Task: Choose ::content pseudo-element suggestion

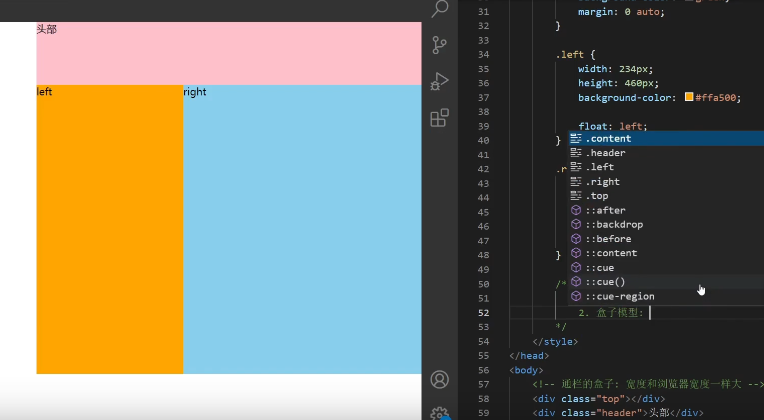Action: point(667,253)
